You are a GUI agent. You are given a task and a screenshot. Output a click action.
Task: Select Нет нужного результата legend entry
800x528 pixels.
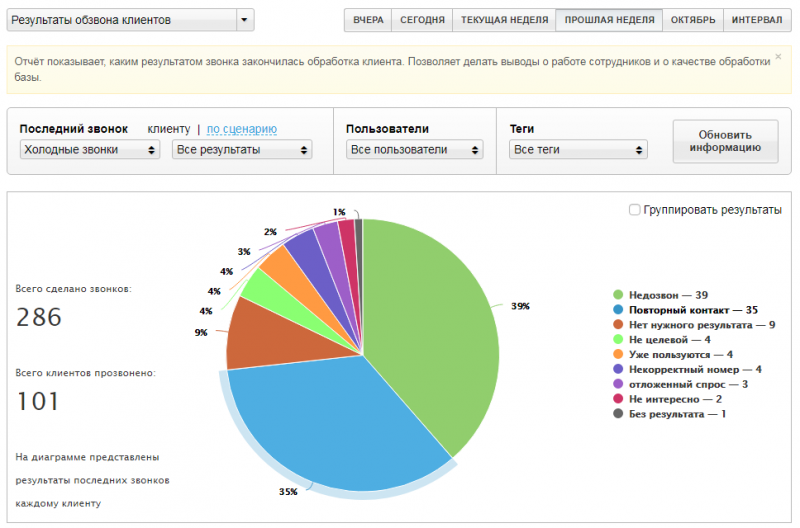tap(692, 325)
